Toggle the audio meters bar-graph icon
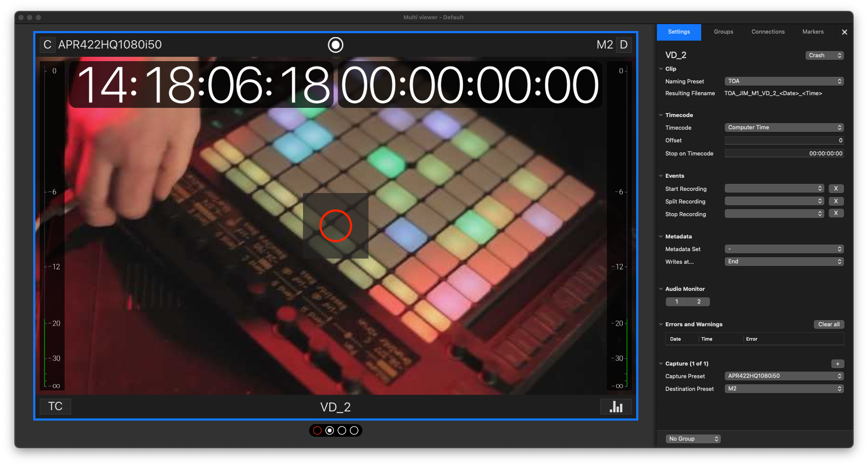The image size is (868, 466). pos(616,406)
